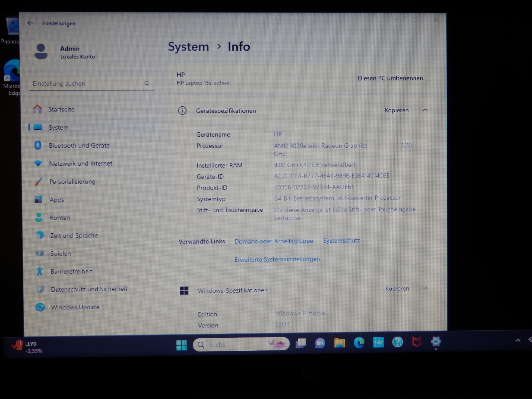Open the Zeit und Sprache globe icon

pyautogui.click(x=40, y=235)
